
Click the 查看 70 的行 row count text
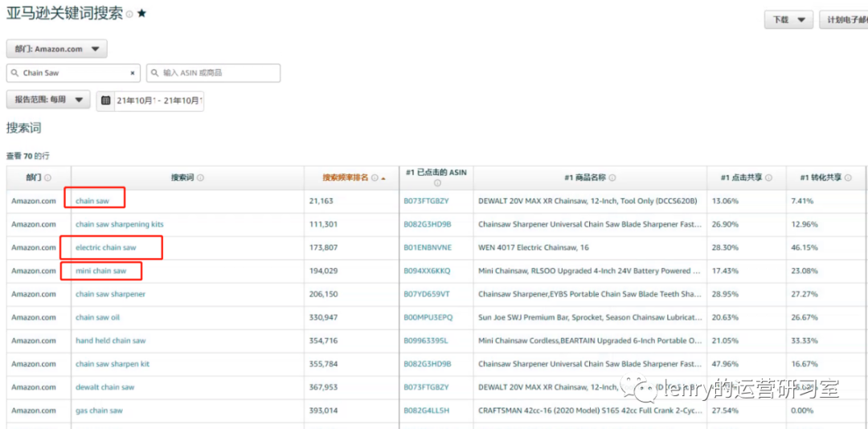pos(27,156)
